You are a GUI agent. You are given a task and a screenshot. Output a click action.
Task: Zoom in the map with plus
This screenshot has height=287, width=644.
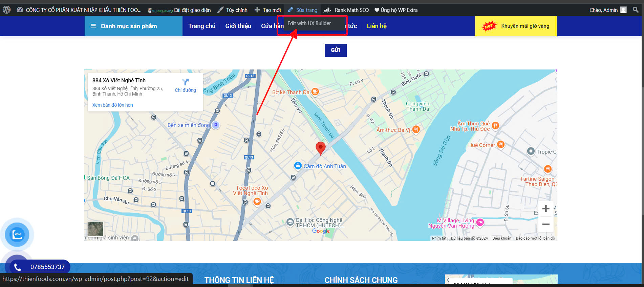pyautogui.click(x=545, y=209)
